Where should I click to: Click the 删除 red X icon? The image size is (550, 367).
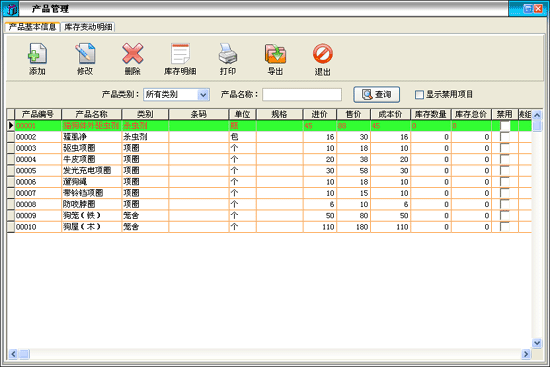[133, 54]
